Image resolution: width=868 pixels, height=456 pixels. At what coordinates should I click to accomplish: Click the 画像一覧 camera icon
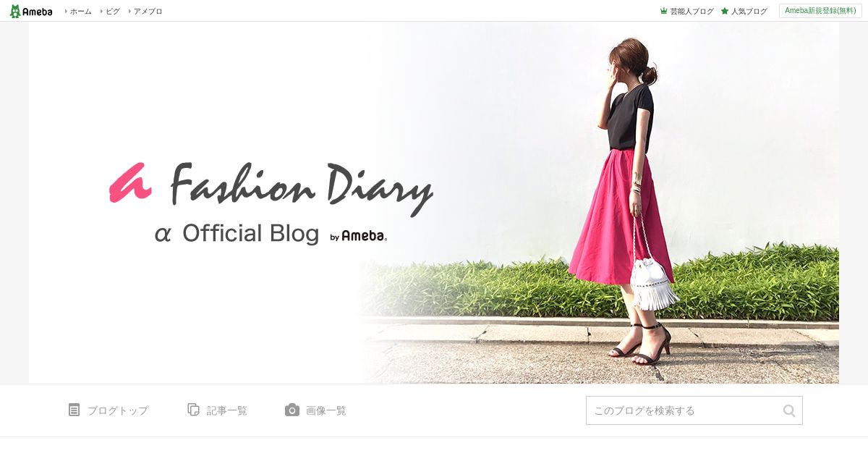pos(292,410)
